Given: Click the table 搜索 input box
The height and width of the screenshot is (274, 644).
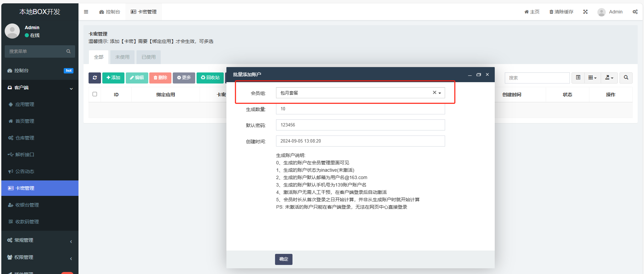Looking at the screenshot, I should [x=537, y=78].
